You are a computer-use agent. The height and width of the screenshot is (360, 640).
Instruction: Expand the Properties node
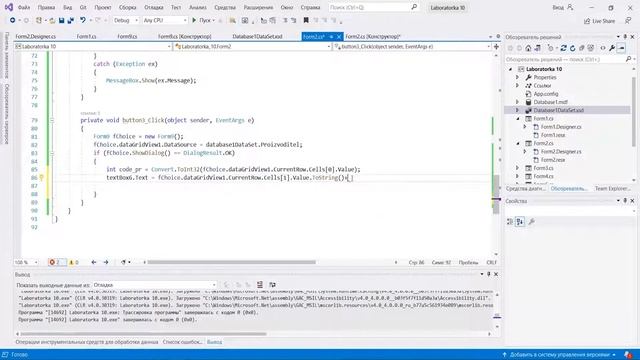(517, 77)
